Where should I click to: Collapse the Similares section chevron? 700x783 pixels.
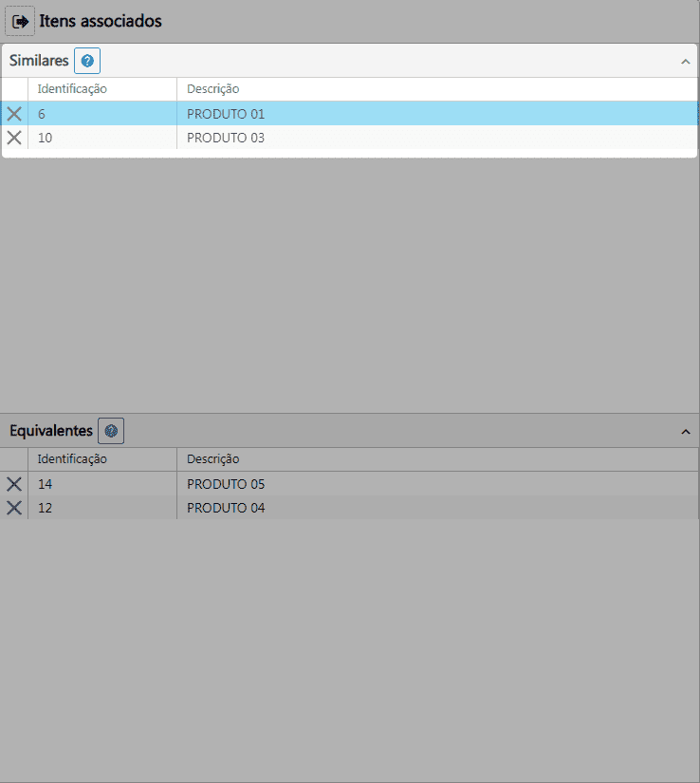coord(685,62)
